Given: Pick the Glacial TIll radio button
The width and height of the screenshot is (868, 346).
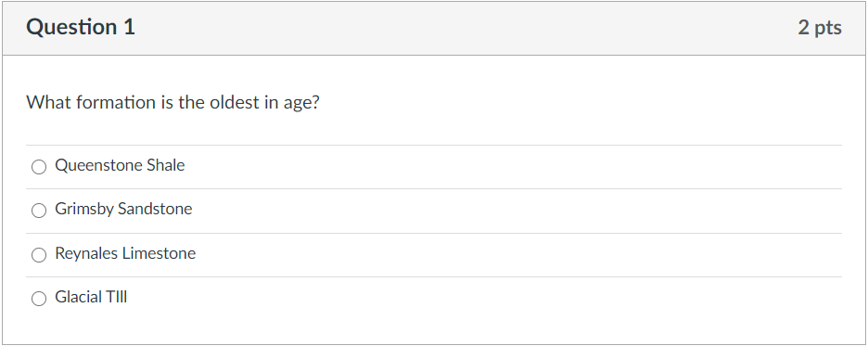Looking at the screenshot, I should pos(39,299).
